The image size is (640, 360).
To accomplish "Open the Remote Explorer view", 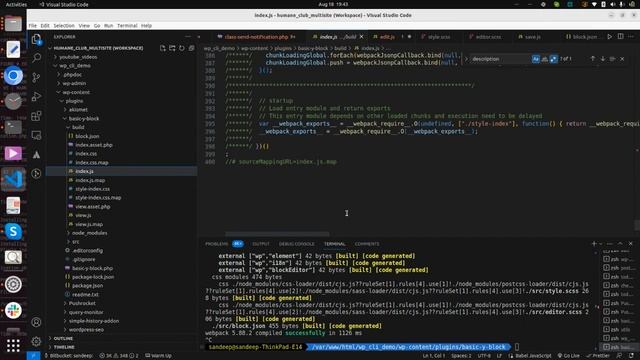I will click(36, 135).
